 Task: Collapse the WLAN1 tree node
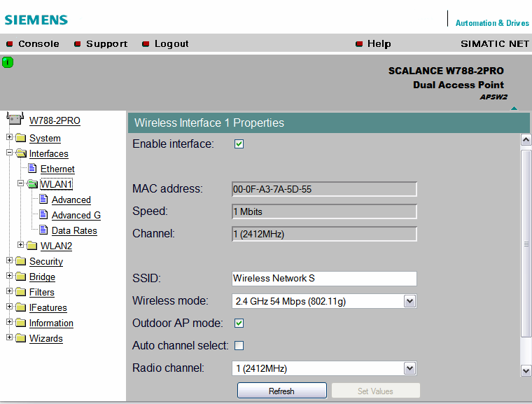coord(21,183)
